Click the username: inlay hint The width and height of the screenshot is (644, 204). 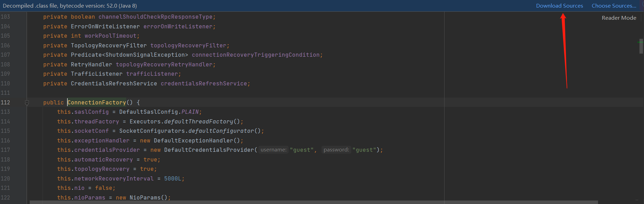[273, 150]
